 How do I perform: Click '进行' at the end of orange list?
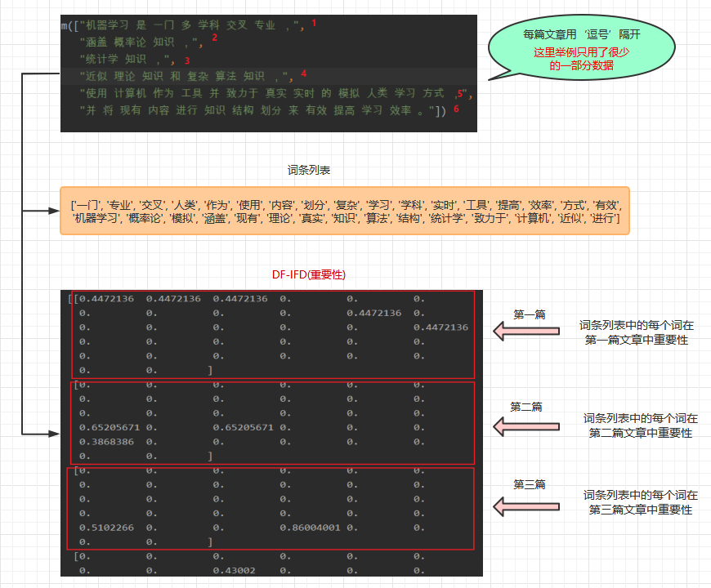[603, 218]
